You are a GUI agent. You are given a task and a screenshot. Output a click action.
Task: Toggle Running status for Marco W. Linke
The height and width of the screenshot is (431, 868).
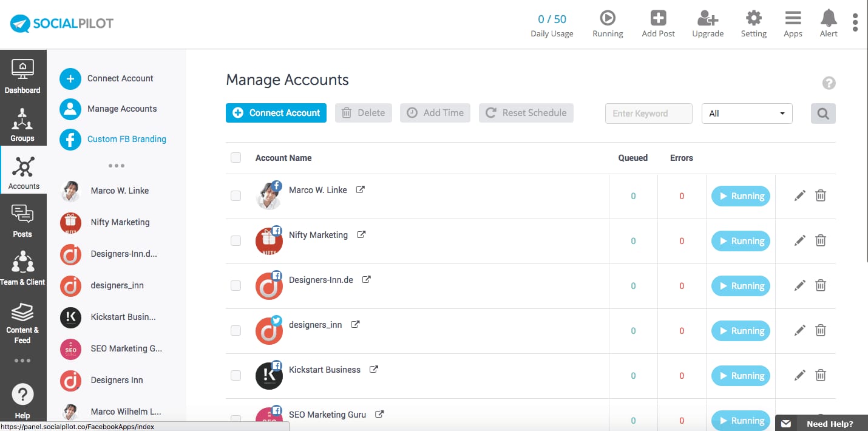click(x=741, y=196)
